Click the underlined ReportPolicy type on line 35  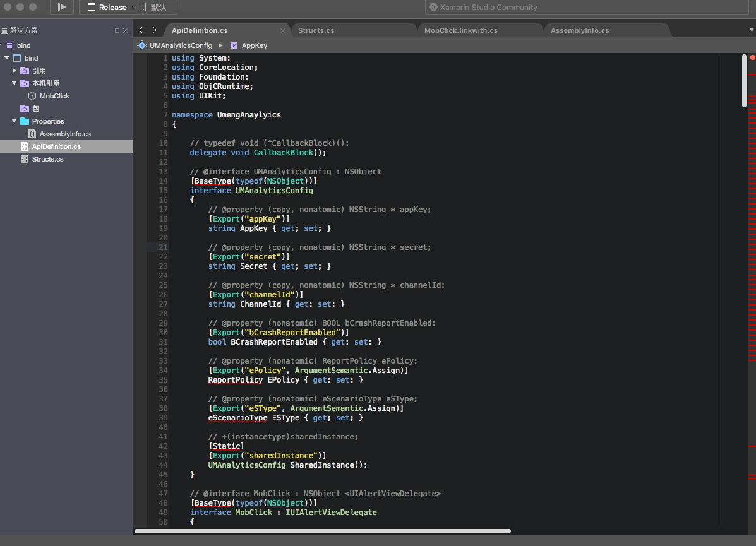pyautogui.click(x=236, y=380)
